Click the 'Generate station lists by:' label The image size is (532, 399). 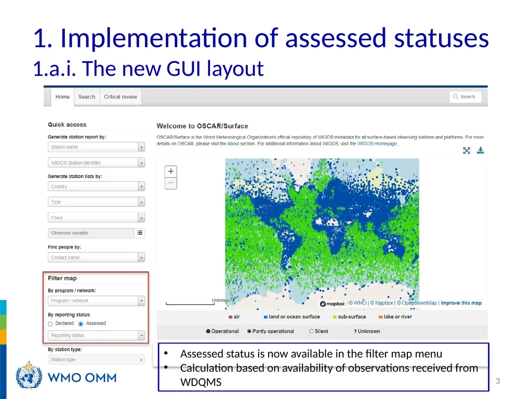pyautogui.click(x=75, y=177)
